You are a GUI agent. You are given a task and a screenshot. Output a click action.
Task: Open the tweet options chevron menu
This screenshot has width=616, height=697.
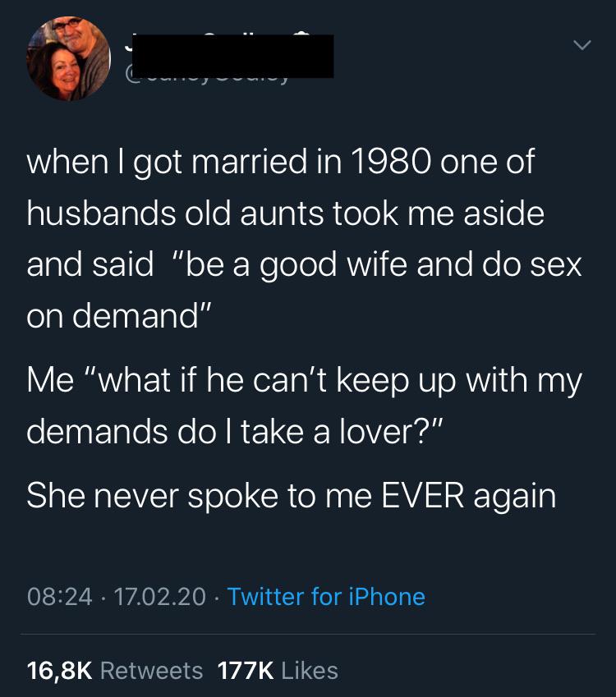click(x=582, y=45)
